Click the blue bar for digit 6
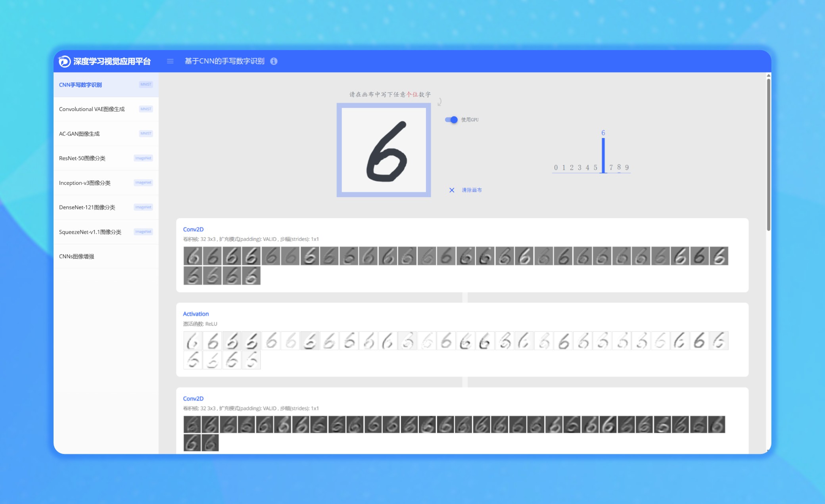Image resolution: width=825 pixels, height=504 pixels. point(603,155)
